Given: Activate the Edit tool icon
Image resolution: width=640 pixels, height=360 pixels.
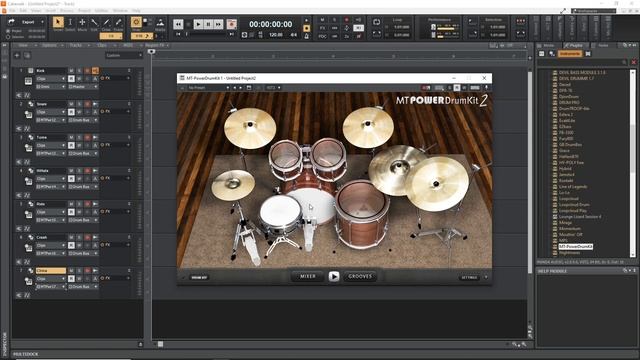Looking at the screenshot, I should point(94,22).
